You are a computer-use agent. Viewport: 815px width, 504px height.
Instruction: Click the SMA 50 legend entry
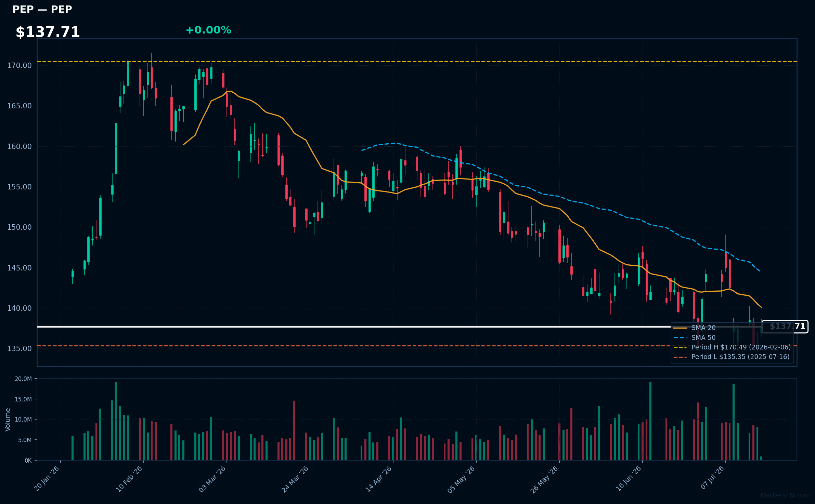[x=695, y=337]
